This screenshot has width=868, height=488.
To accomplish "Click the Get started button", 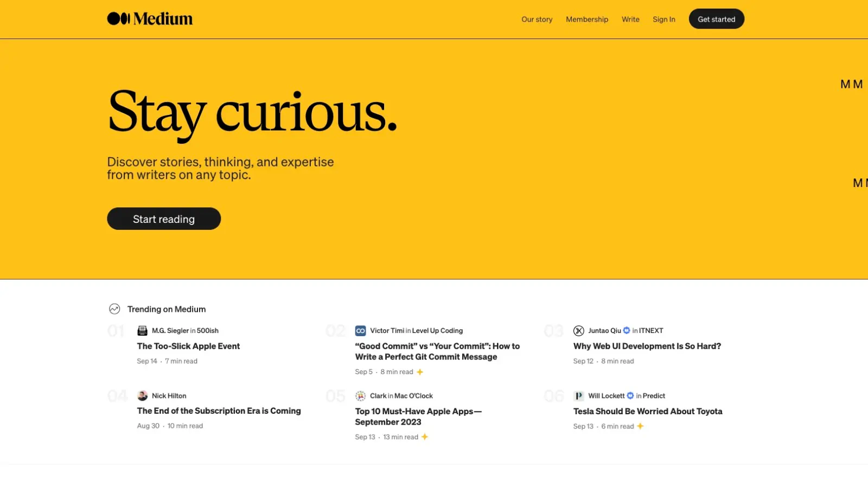I will 717,19.
